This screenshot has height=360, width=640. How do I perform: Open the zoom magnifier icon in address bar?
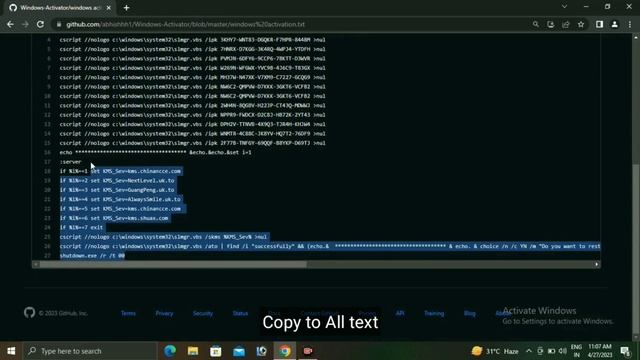click(536, 24)
